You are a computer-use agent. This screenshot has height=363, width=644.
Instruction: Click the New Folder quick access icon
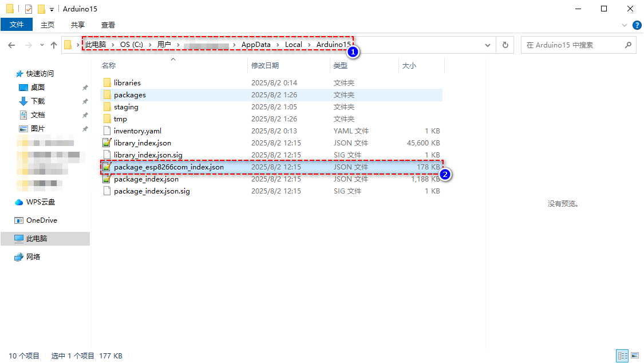41,9
